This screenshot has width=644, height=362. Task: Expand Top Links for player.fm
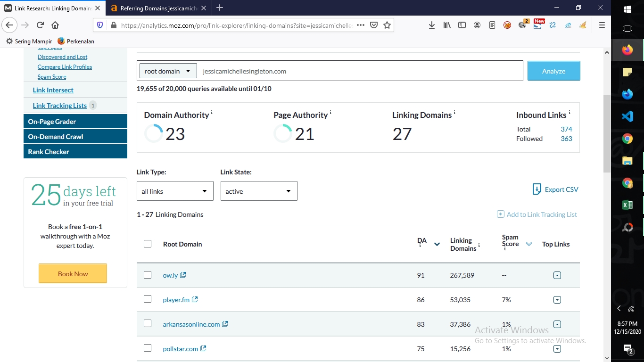pos(557,300)
